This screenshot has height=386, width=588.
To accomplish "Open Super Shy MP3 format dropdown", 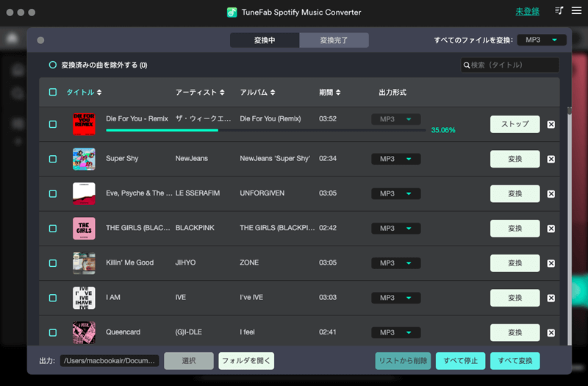I will (x=395, y=159).
